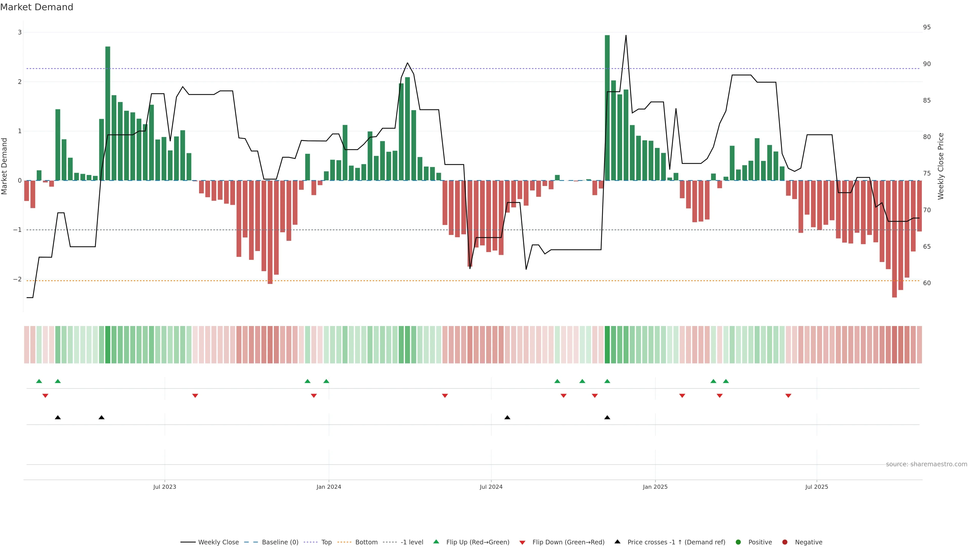Click the dashed blue Baseline legend marker
The height and width of the screenshot is (551, 980).
point(251,542)
